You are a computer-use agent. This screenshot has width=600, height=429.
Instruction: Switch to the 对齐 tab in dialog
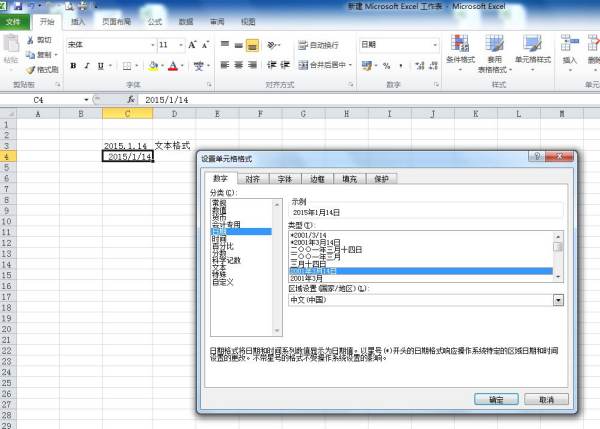(253, 178)
